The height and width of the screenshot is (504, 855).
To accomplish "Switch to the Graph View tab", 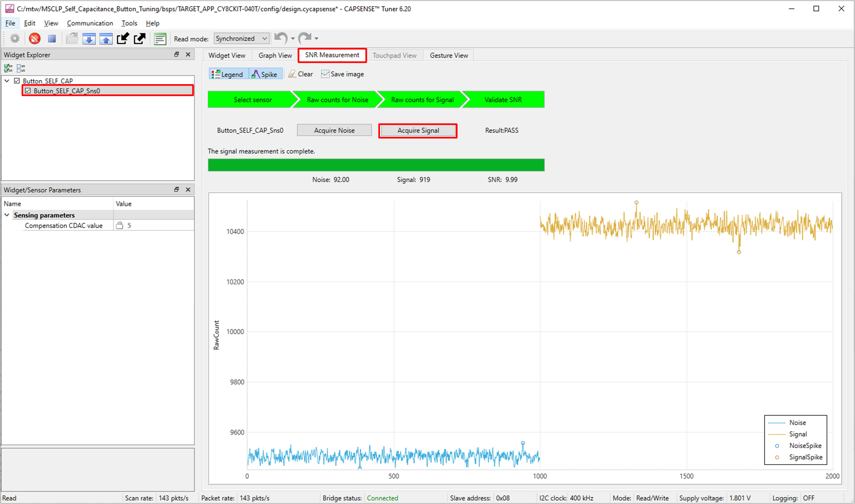I will (x=275, y=55).
